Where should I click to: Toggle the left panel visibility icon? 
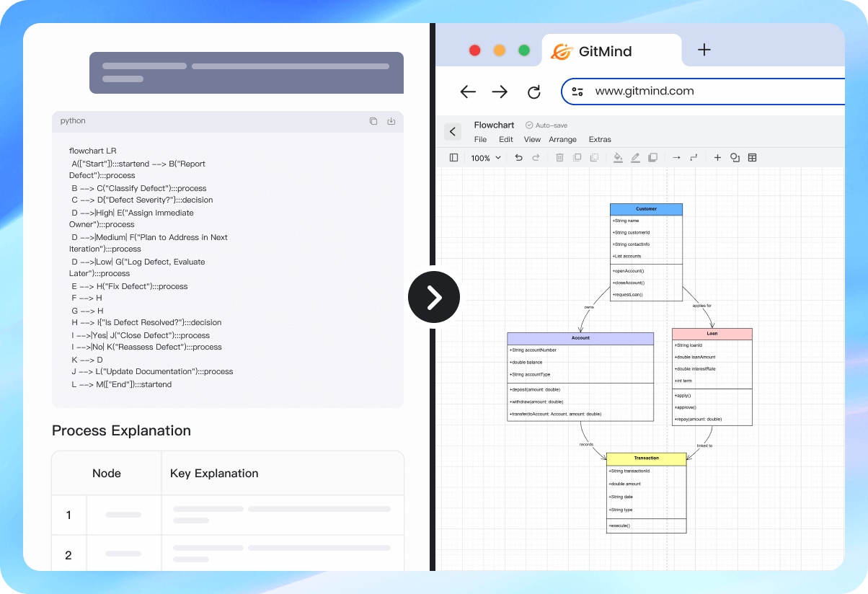[453, 157]
